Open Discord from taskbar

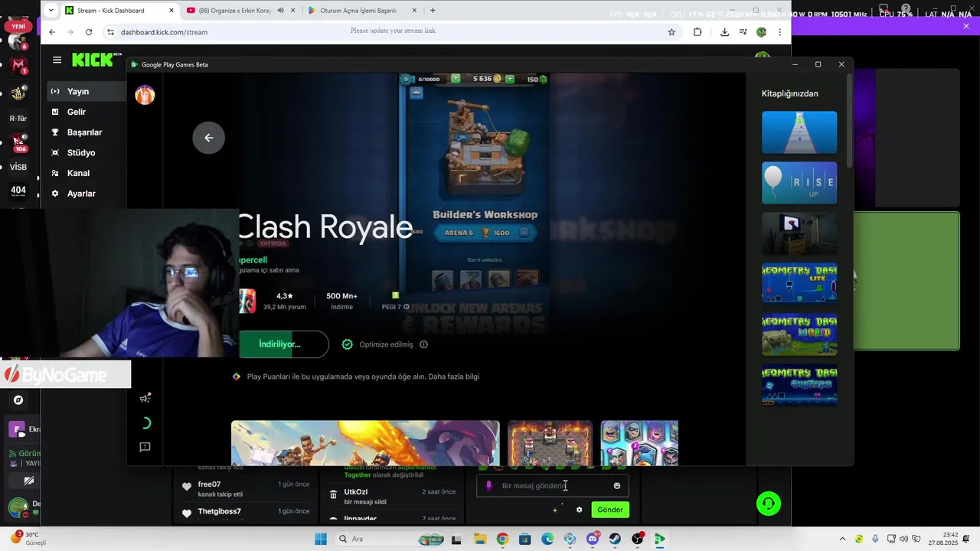click(593, 539)
